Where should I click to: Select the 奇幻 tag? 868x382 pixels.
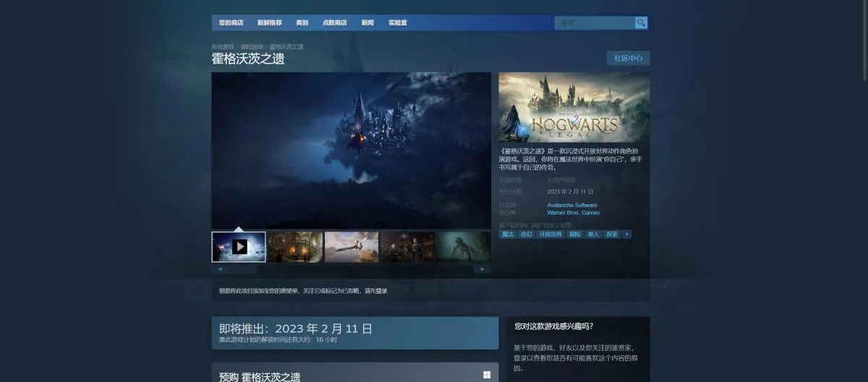point(526,234)
